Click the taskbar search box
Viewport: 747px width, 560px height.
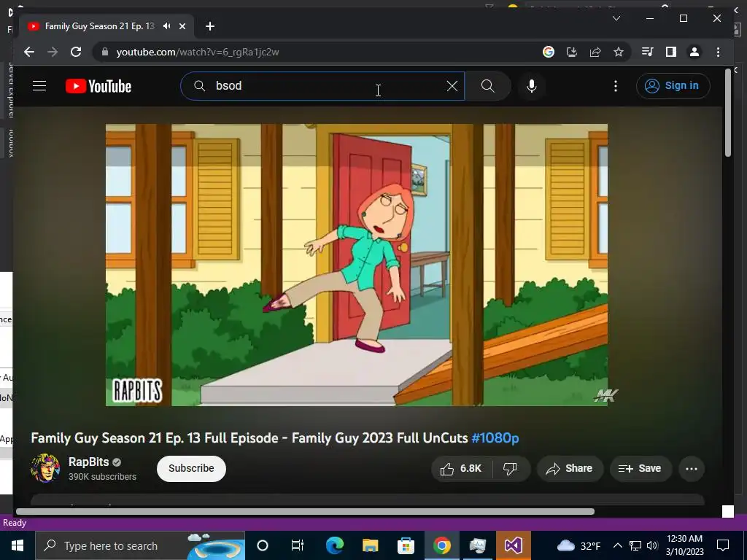click(x=140, y=545)
